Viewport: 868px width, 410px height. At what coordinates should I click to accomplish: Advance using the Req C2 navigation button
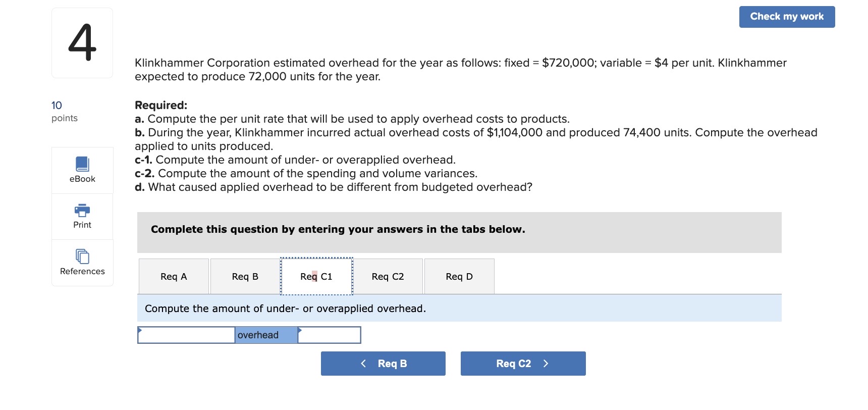523,363
